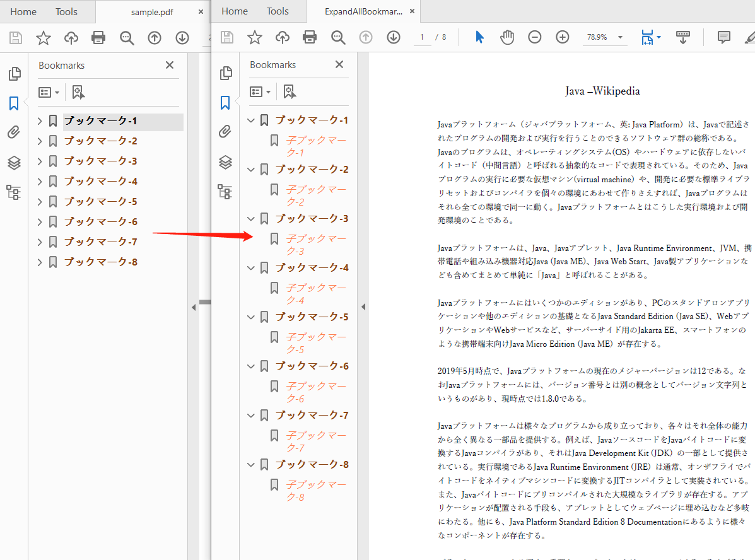This screenshot has height=560, width=755.
Task: Layers icon in ExpandAllBookmarks window sidebar
Action: click(x=225, y=162)
